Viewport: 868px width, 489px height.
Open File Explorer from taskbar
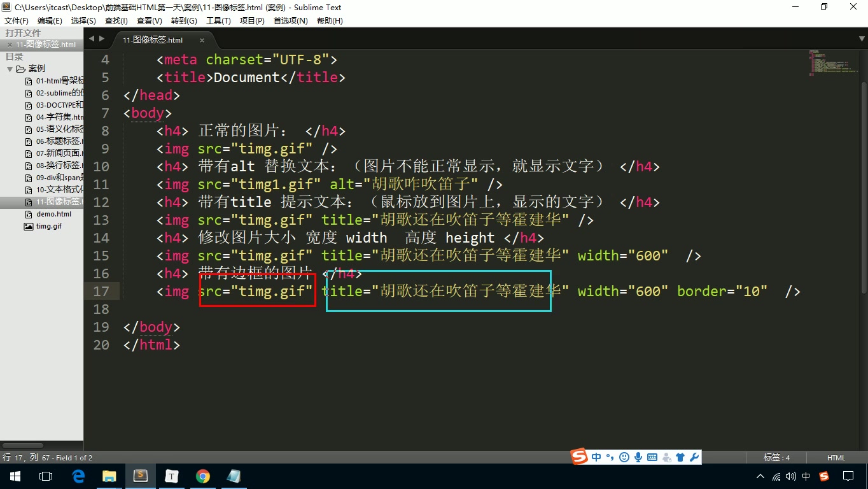pyautogui.click(x=109, y=476)
